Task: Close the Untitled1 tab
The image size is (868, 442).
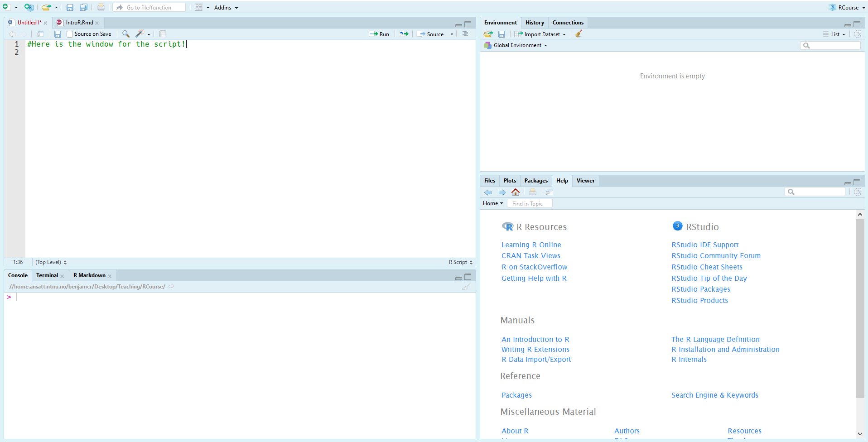Action: pyautogui.click(x=45, y=23)
